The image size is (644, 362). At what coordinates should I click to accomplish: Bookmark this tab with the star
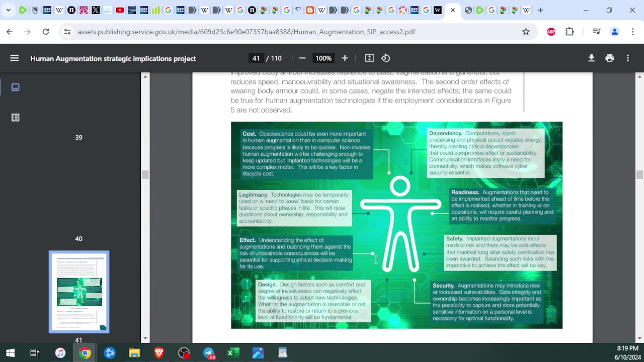(526, 32)
